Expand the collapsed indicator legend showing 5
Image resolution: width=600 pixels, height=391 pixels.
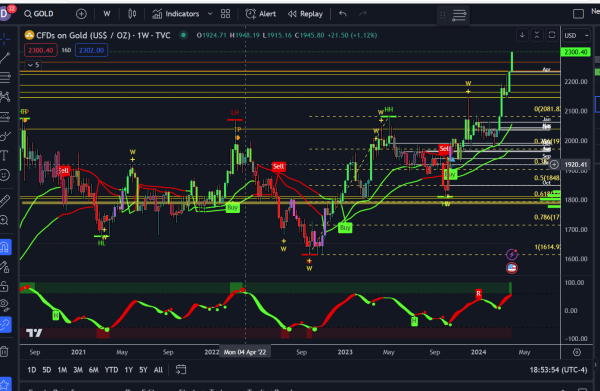pos(33,65)
